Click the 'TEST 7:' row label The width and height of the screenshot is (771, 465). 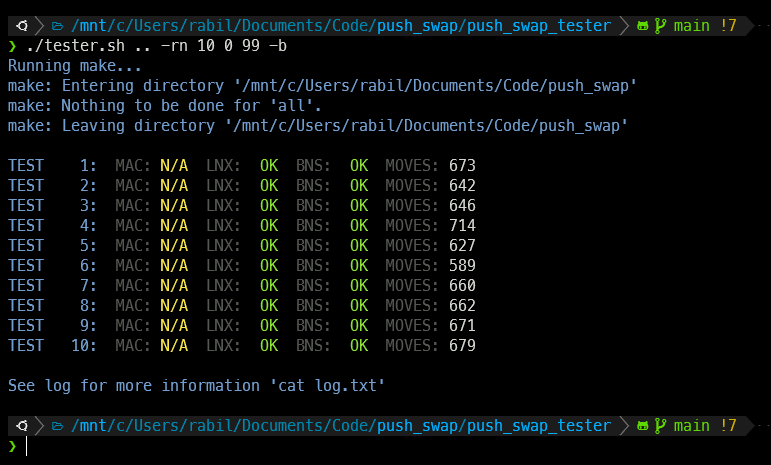tap(52, 286)
